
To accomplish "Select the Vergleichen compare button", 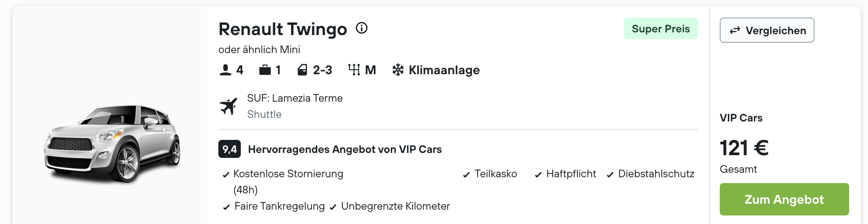I will pyautogui.click(x=767, y=30).
